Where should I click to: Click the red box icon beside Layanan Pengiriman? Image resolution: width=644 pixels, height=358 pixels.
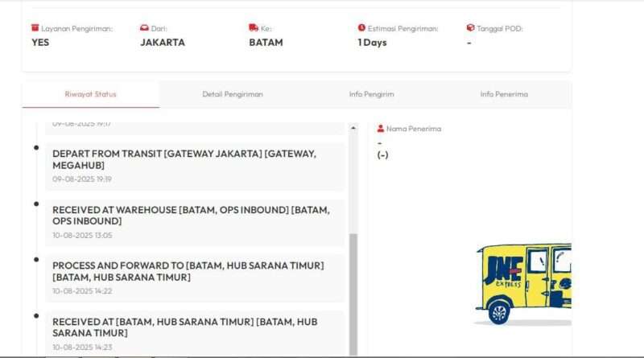tap(35, 28)
